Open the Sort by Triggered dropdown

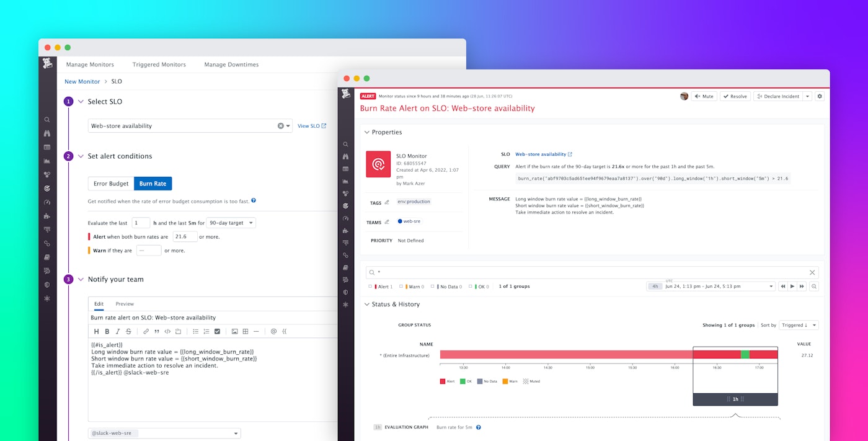[x=799, y=324]
